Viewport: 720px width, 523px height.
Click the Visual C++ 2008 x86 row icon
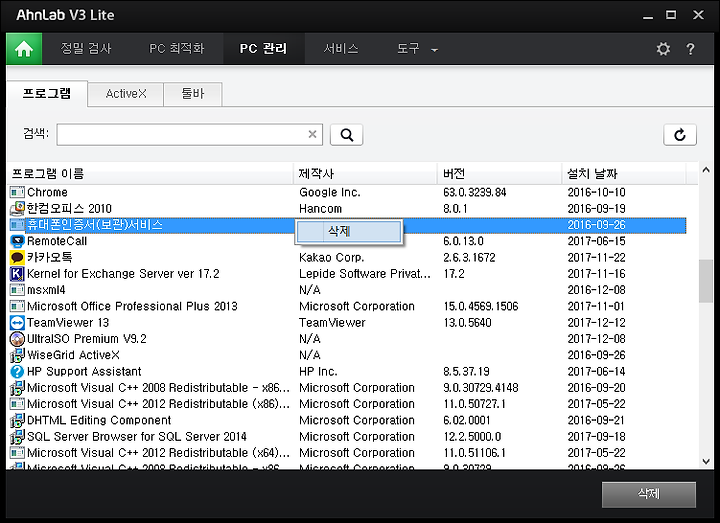17,388
